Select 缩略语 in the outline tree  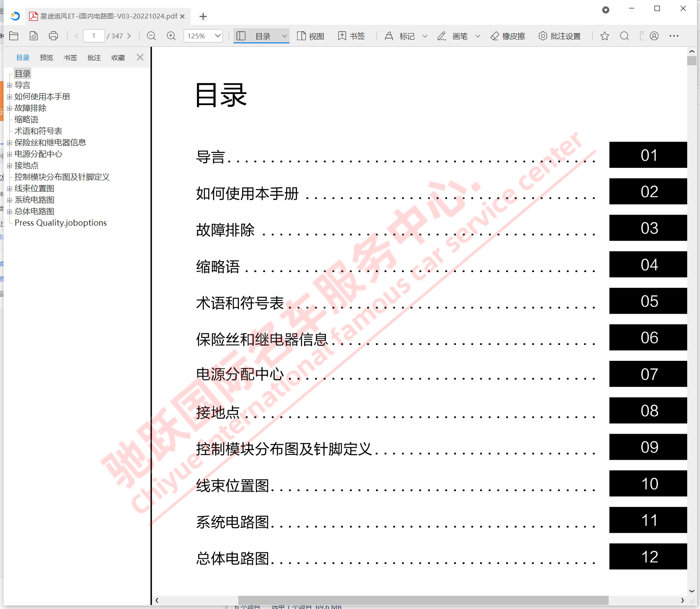click(x=26, y=120)
